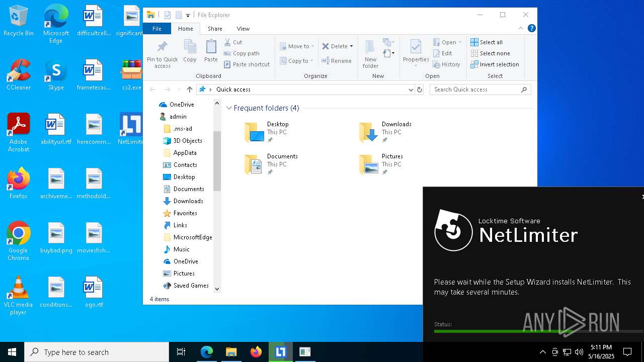This screenshot has width=644, height=362.
Task: Click Select none in ribbon
Action: (490, 53)
